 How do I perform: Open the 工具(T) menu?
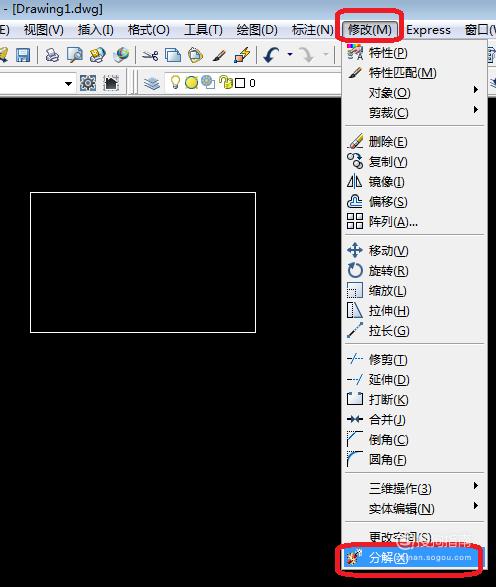203,30
